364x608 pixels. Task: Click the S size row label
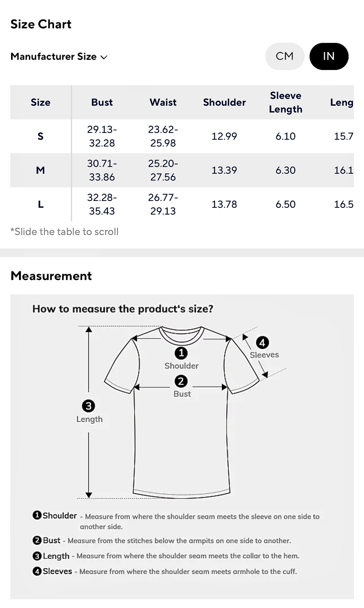point(41,136)
